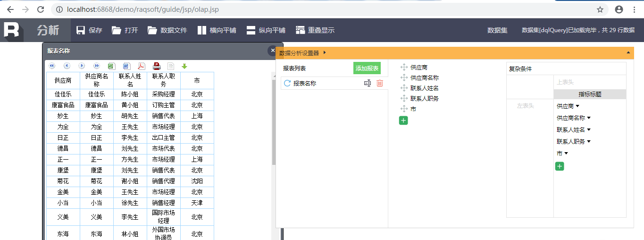
Task: Click the 指标标题 header bar
Action: (590, 94)
